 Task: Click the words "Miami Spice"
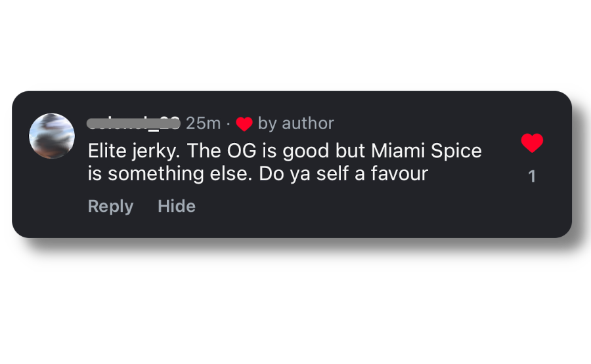pos(426,151)
